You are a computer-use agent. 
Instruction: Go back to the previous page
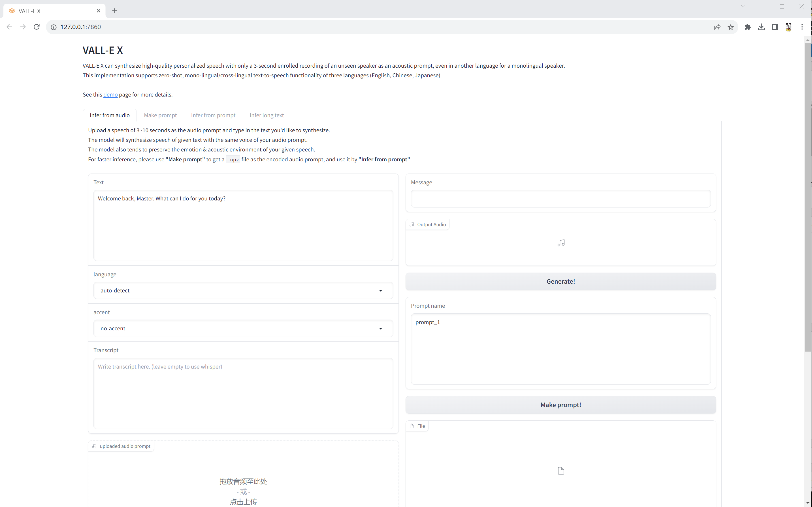point(9,27)
